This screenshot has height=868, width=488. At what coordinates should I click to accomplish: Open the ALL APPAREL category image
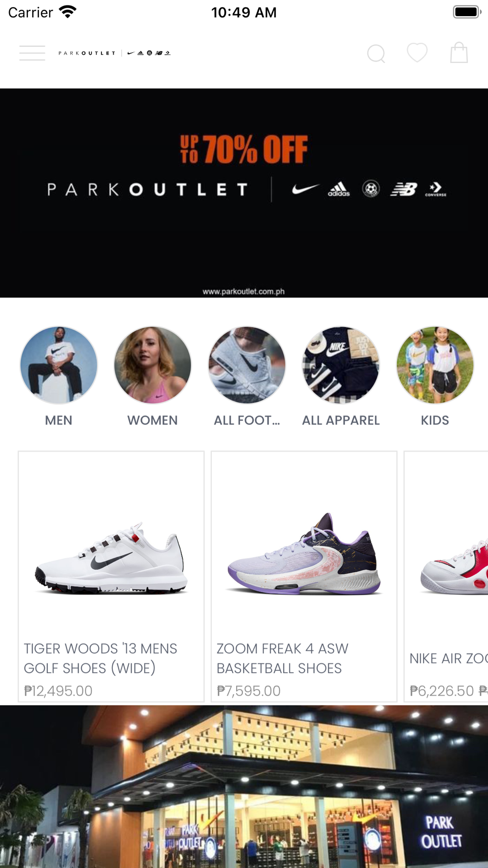(x=341, y=365)
